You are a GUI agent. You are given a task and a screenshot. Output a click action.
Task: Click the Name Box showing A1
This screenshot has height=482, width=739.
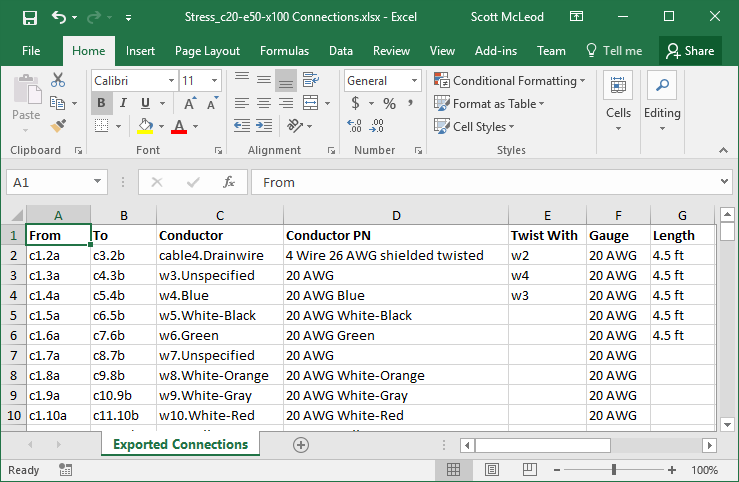pyautogui.click(x=57, y=182)
